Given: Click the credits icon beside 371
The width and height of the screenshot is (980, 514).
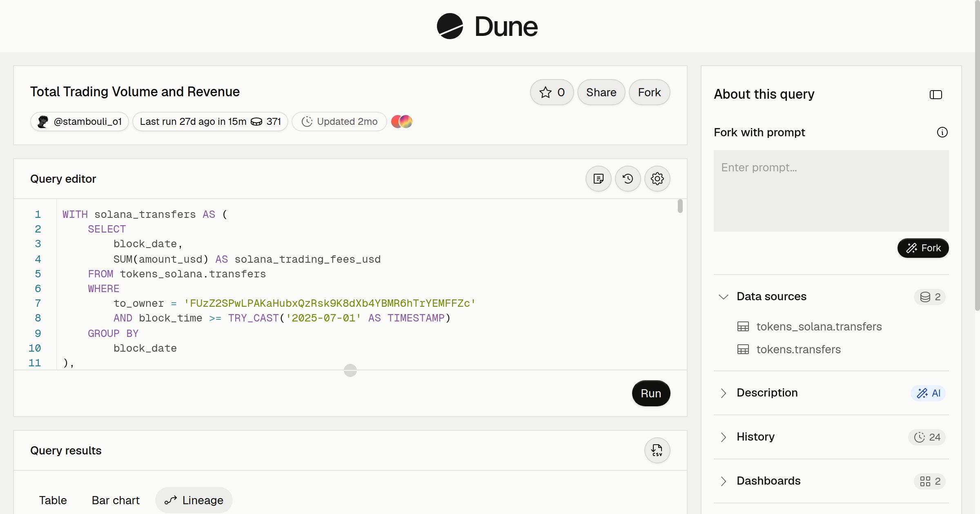Looking at the screenshot, I should pyautogui.click(x=256, y=122).
